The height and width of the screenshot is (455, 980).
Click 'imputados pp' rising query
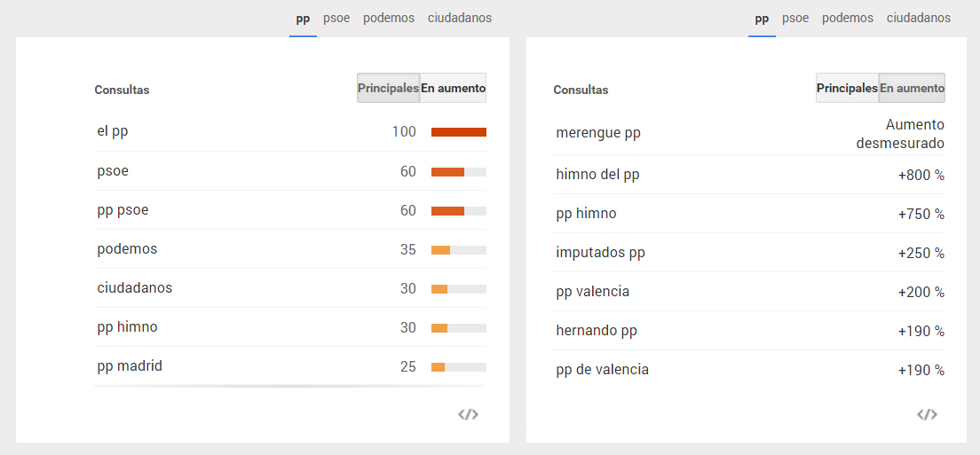point(600,253)
